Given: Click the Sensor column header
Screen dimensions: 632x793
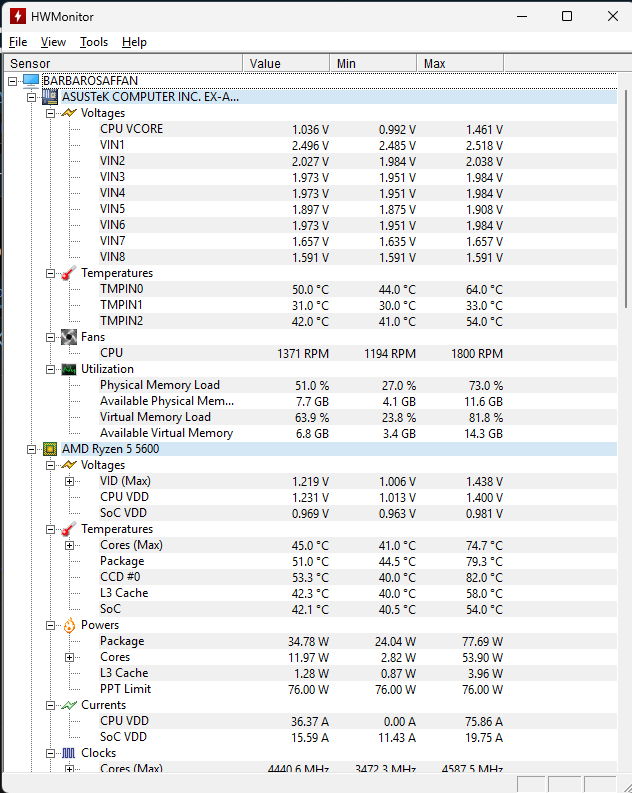Looking at the screenshot, I should click(123, 63).
